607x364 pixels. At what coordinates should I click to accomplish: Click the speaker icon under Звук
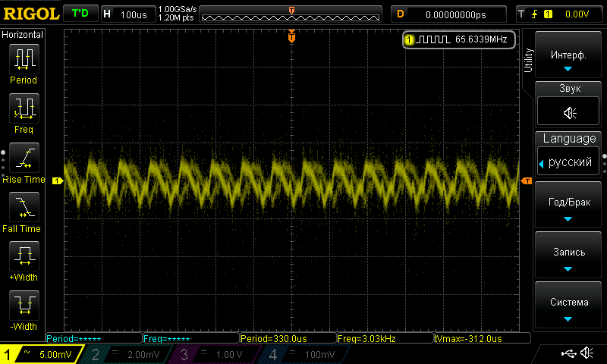click(x=569, y=112)
